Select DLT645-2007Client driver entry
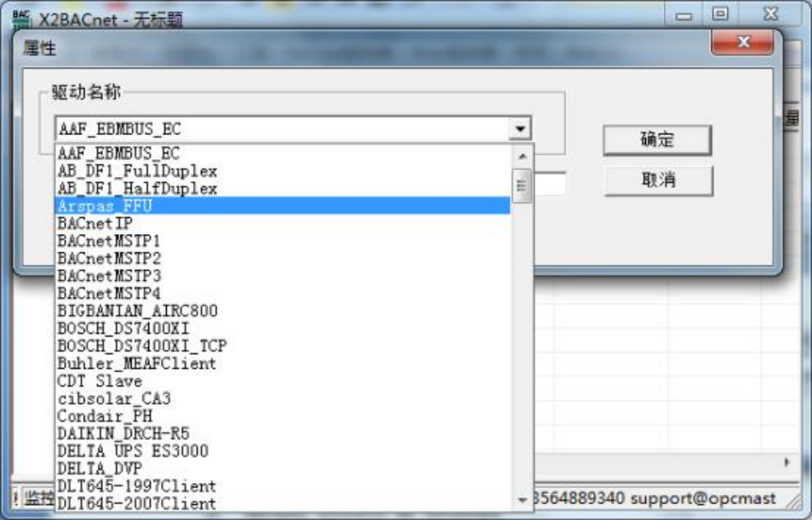This screenshot has height=520, width=812. 282,503
